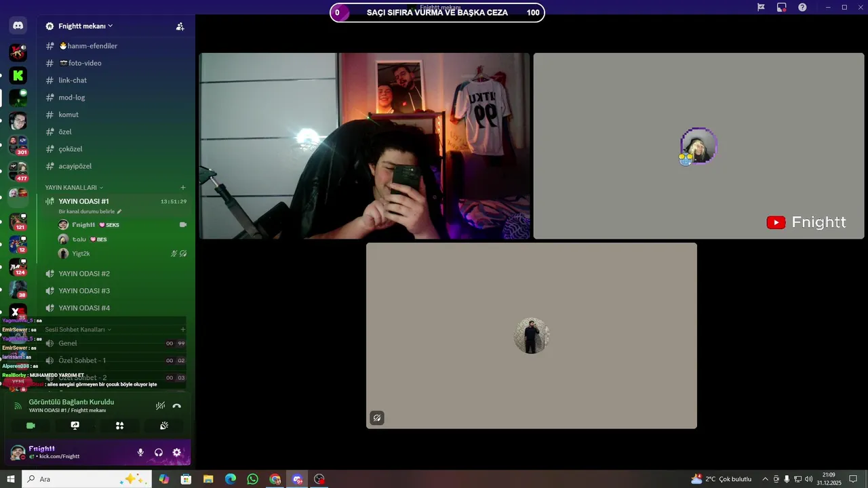Open the server with 477 badge
Image resolution: width=868 pixels, height=488 pixels.
[18, 170]
